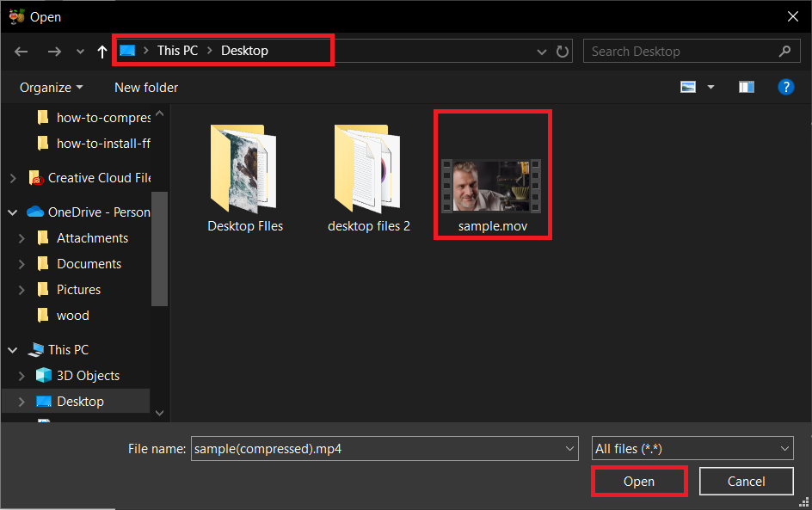Refresh the current folder view
This screenshot has height=510, width=812.
563,51
